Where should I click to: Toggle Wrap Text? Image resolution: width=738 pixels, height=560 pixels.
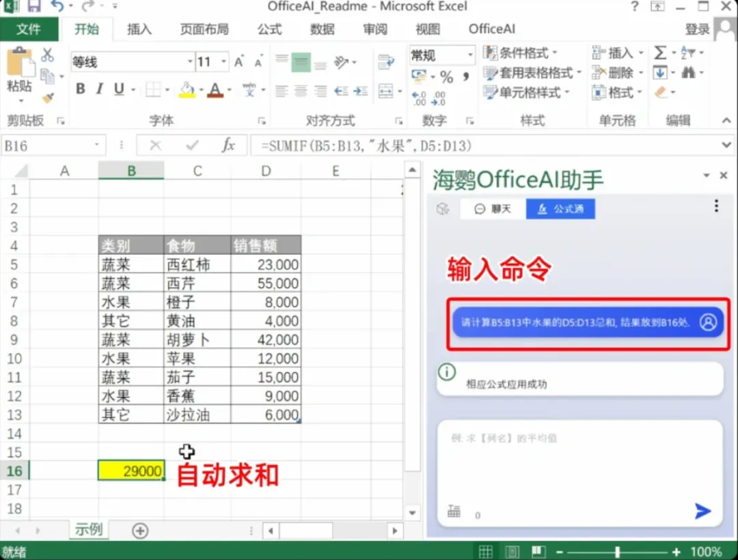point(386,61)
